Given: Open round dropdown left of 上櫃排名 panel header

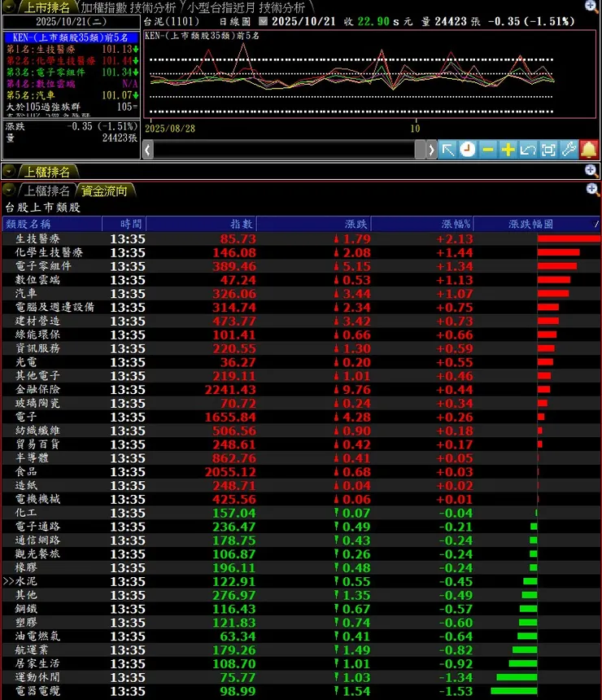Looking at the screenshot, I should click(x=8, y=172).
